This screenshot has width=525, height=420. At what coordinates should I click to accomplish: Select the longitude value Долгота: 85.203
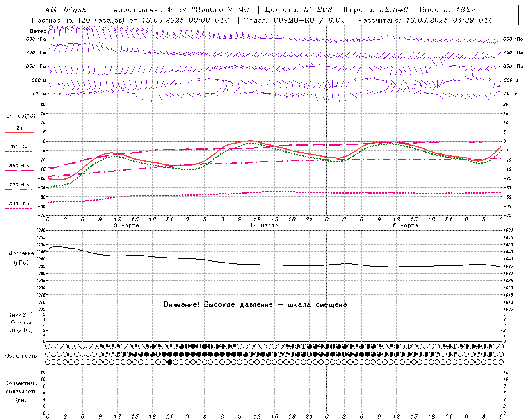tap(299, 10)
